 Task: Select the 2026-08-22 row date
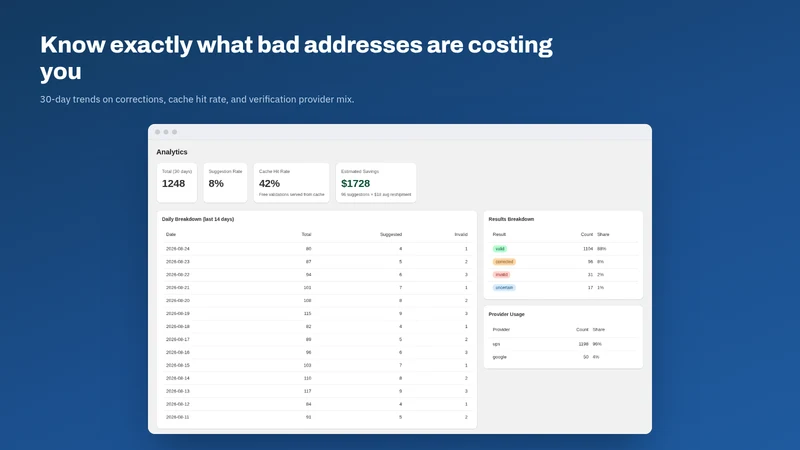(178, 274)
